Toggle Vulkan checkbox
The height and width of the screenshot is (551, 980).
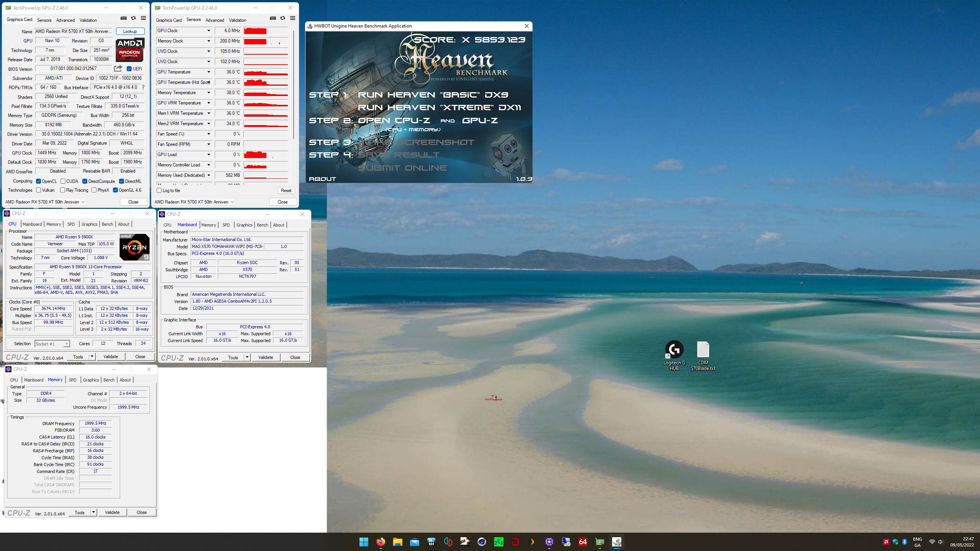coord(38,190)
